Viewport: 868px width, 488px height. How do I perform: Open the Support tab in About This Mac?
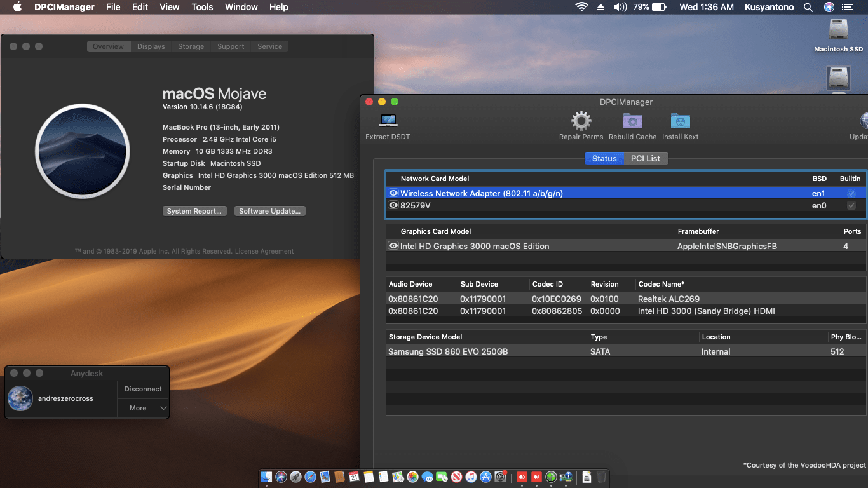[x=231, y=46]
